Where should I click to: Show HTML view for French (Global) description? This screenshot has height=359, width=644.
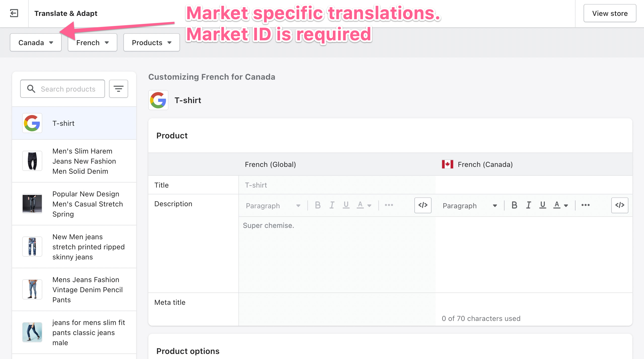click(423, 205)
